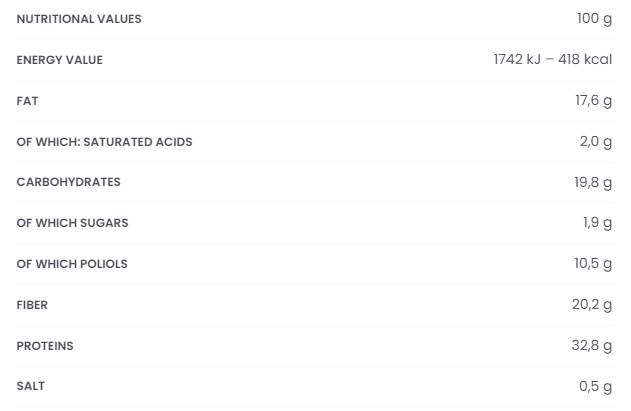Screen dimensions: 631x411
Task: Select the 10,5 g poliols value
Action: coord(593,264)
